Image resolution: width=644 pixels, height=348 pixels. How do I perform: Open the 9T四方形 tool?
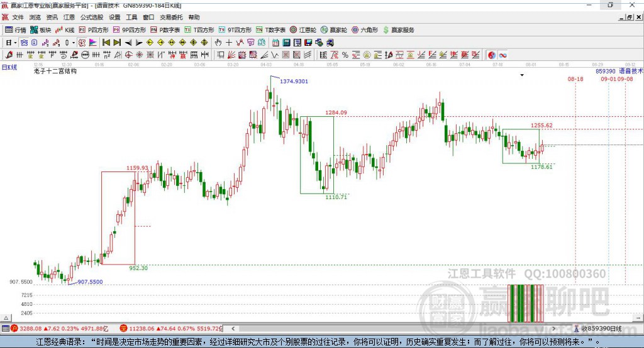pyautogui.click(x=235, y=30)
